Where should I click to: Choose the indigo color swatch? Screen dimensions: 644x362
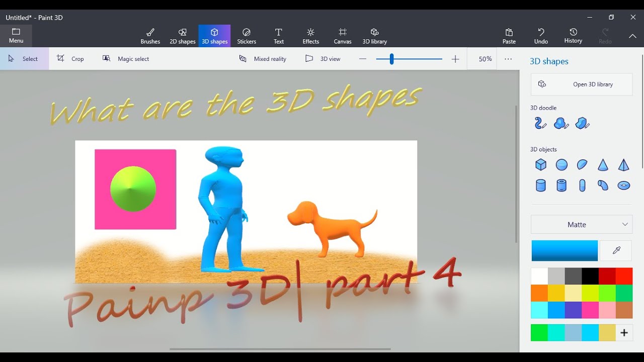pyautogui.click(x=573, y=310)
